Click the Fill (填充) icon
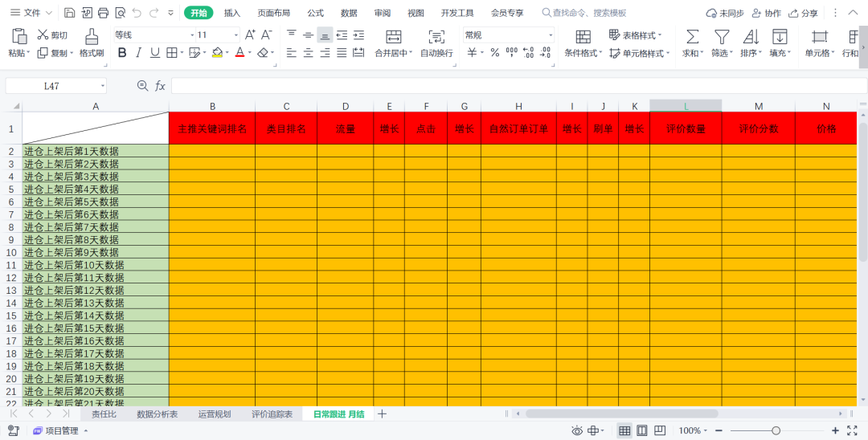This screenshot has height=440, width=868. (x=780, y=37)
